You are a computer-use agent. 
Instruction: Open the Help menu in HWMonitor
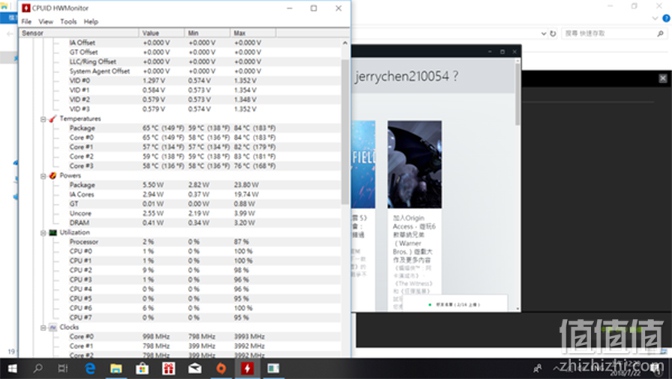pos(90,21)
